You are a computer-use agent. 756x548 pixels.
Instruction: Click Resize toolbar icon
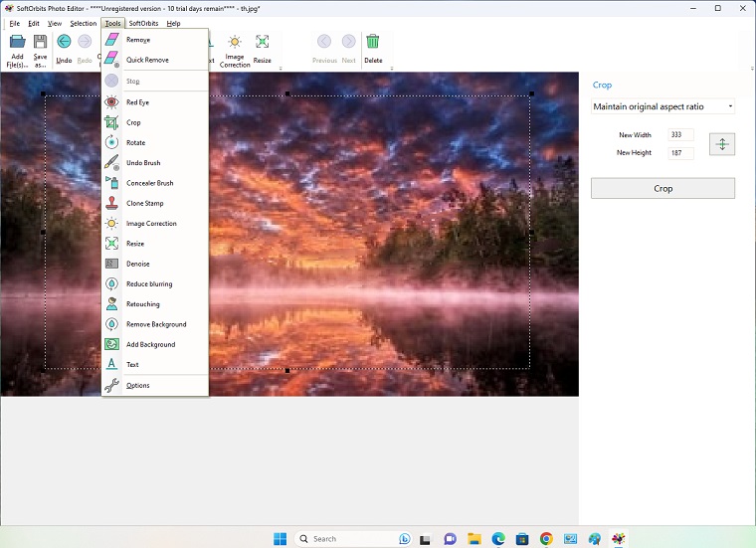tap(263, 42)
